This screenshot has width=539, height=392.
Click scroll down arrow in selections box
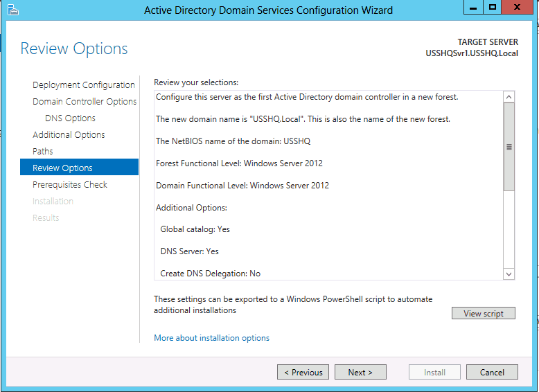[x=509, y=274]
